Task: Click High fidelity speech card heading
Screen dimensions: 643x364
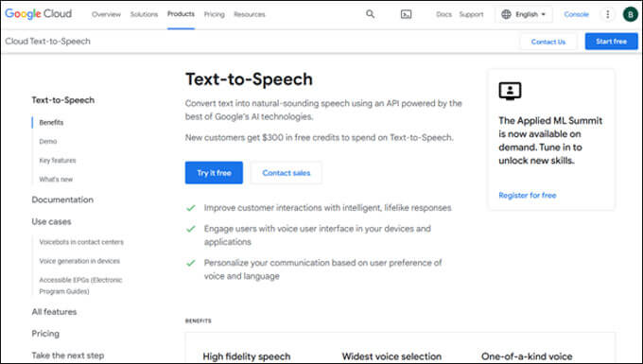Action: pyautogui.click(x=247, y=356)
